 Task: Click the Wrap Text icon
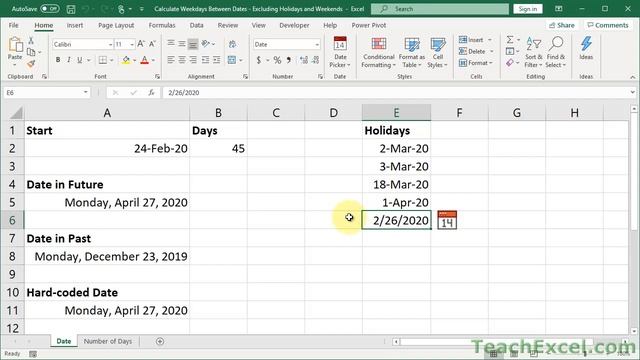click(232, 44)
